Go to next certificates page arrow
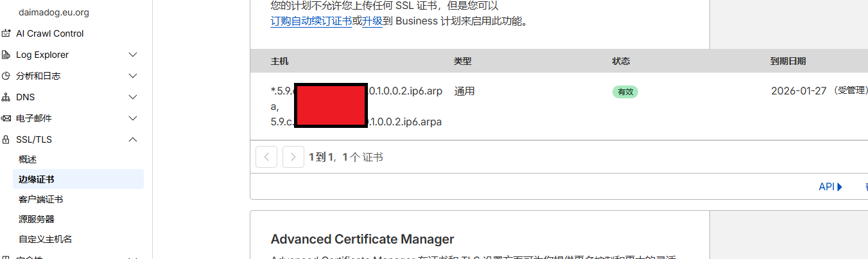Viewport: 868px width, 259px height. click(293, 157)
